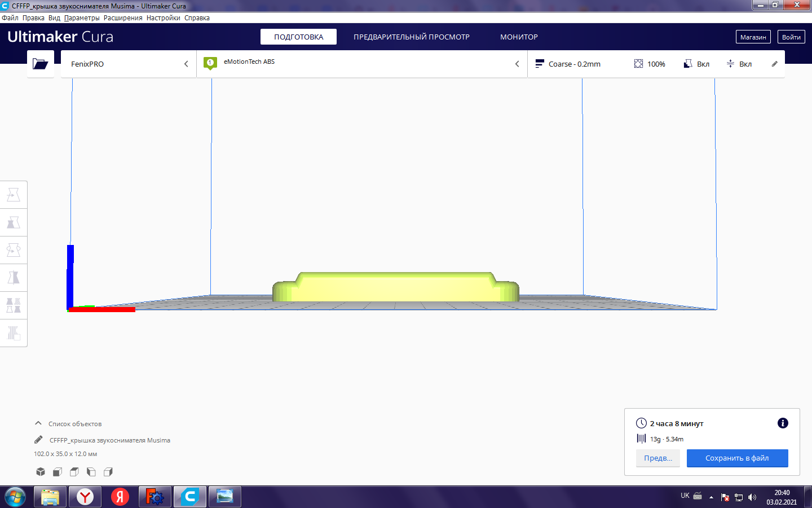Click the keyboard icon in system tray
Viewport: 812px width, 508px height.
698,496
